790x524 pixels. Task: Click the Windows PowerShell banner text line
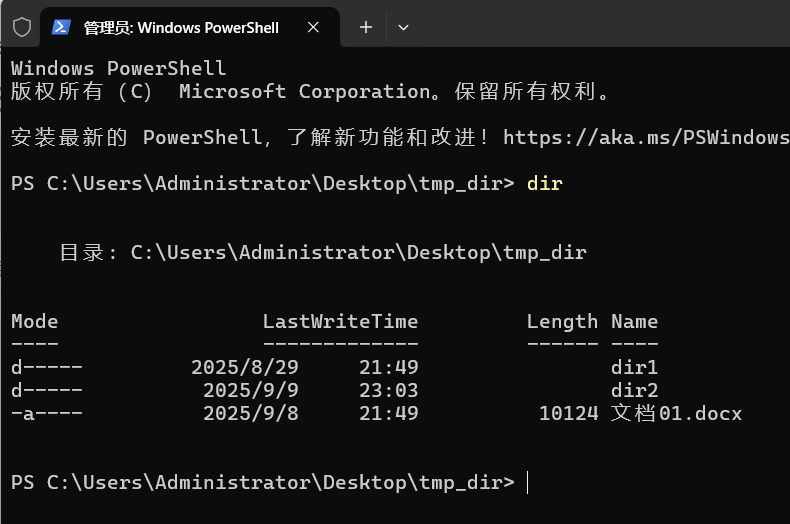118,68
